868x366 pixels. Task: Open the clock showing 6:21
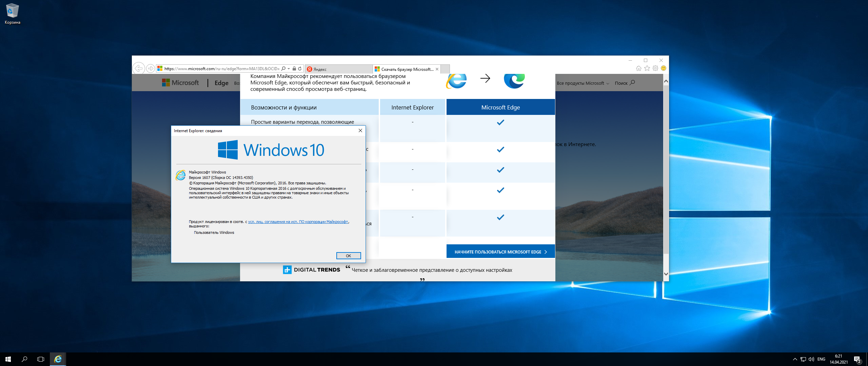click(839, 359)
